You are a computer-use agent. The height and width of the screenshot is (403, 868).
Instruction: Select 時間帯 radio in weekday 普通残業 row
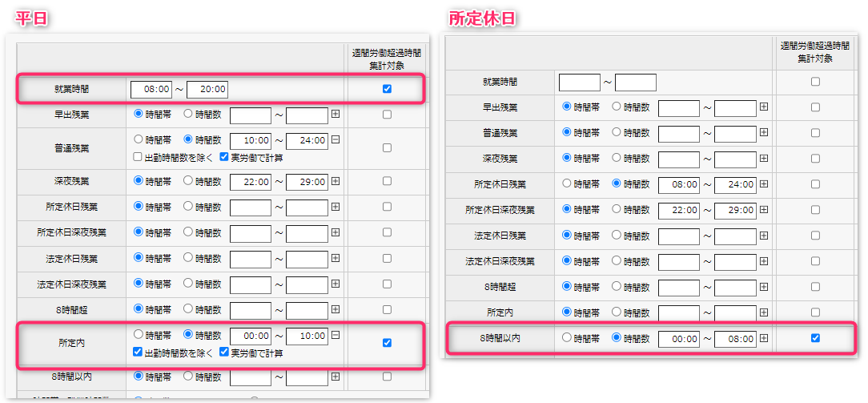139,139
